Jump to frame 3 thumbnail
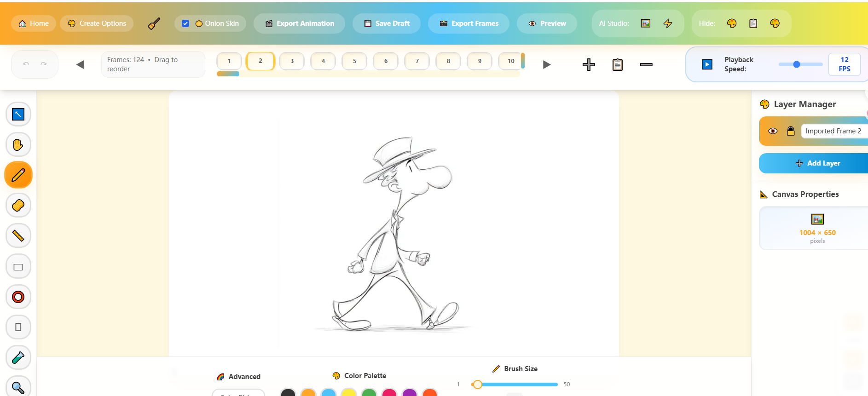The image size is (868, 396). (x=292, y=61)
